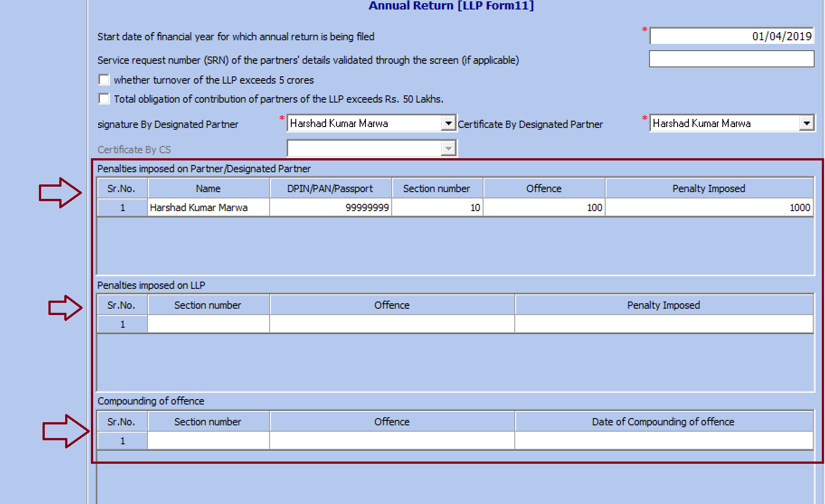Select Penalty Imposed cell '1000'

709,207
